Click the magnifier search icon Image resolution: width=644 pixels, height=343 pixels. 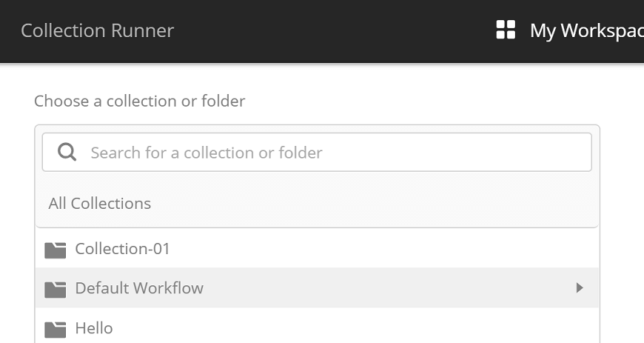pos(67,152)
